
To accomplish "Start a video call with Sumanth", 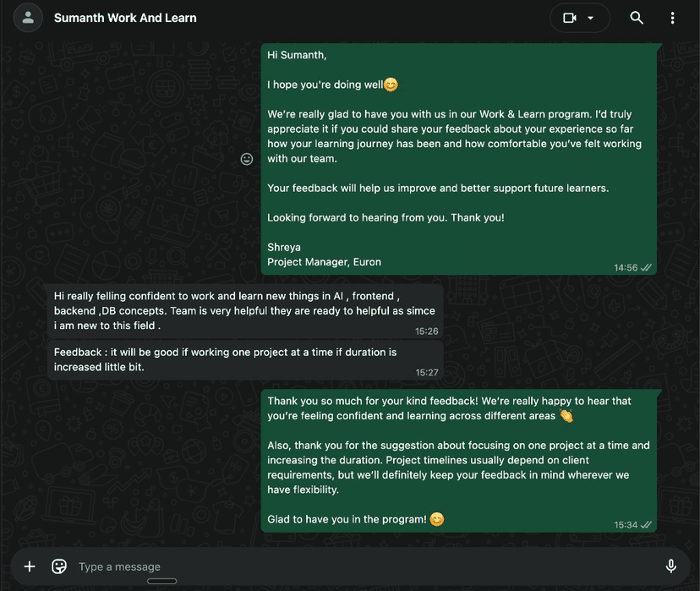I will pos(570,18).
